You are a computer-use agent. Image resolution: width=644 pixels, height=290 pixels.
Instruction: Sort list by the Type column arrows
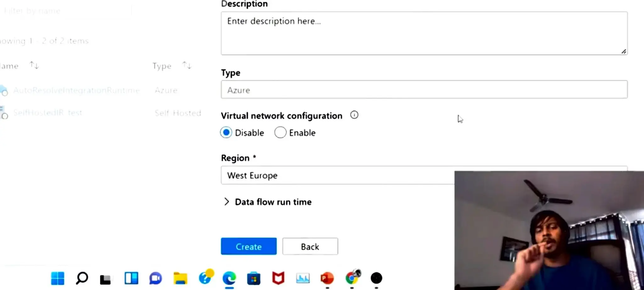(x=187, y=65)
